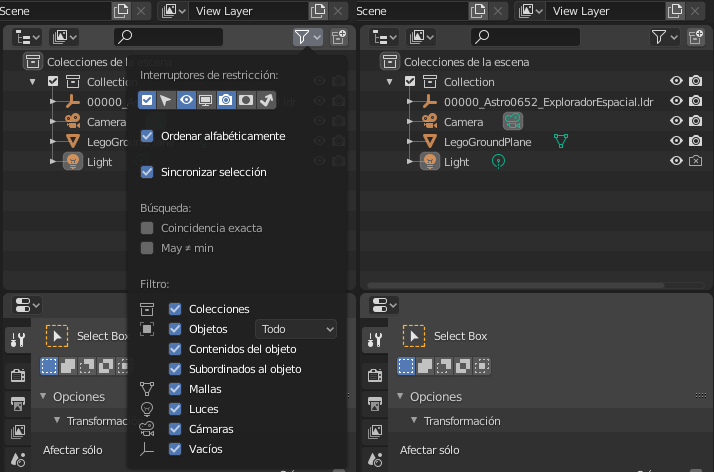Open Render properties tab in right panel
The image size is (714, 472).
(x=375, y=376)
